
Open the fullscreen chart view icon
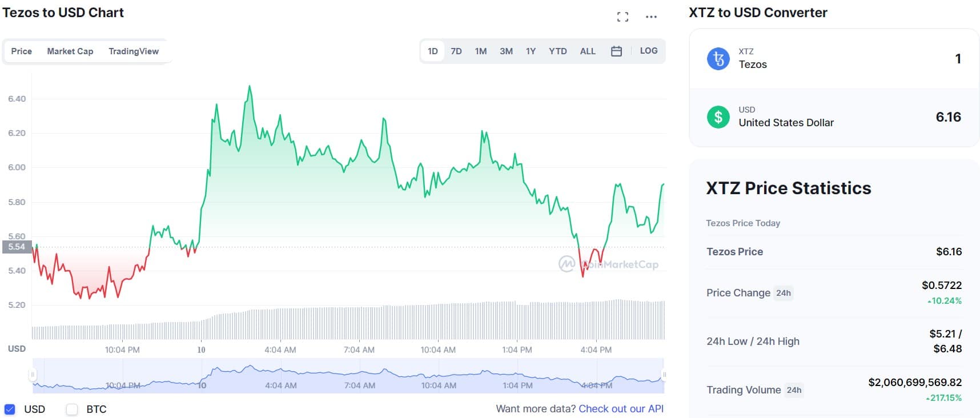pos(622,17)
